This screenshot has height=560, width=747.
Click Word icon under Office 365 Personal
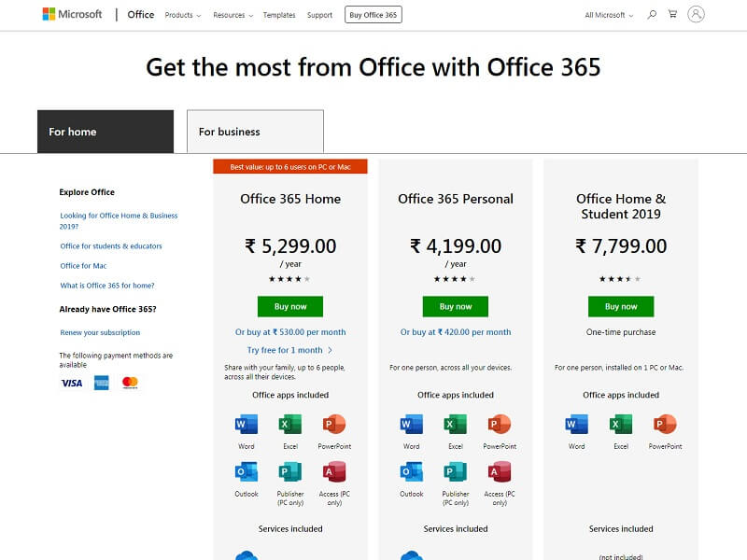pos(412,424)
